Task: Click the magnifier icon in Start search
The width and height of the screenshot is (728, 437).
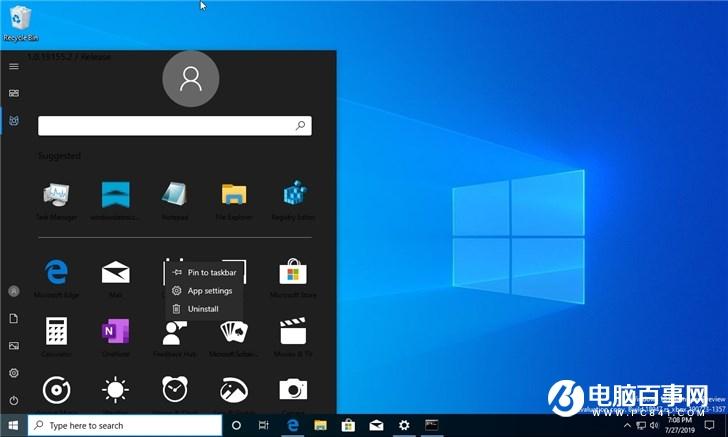Action: click(300, 125)
